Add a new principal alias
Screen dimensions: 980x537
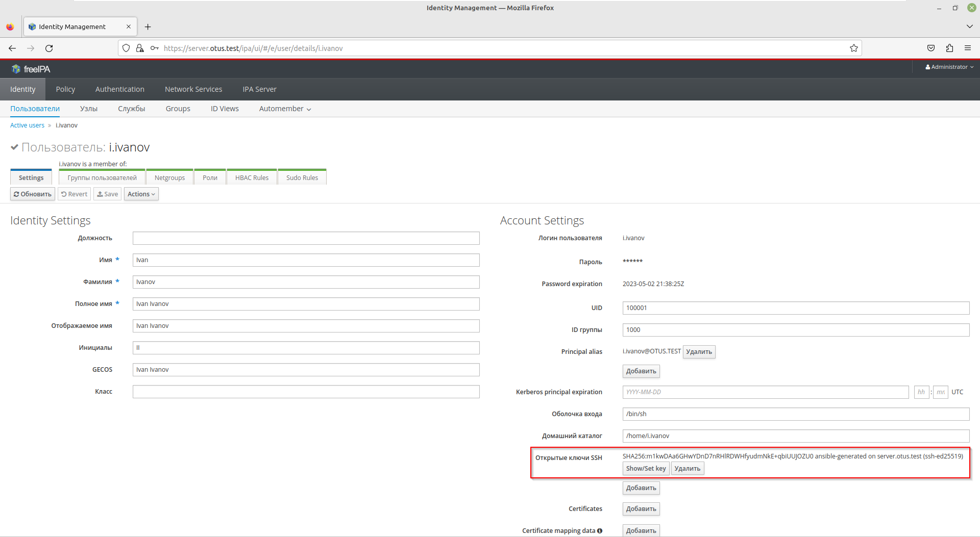tap(641, 371)
